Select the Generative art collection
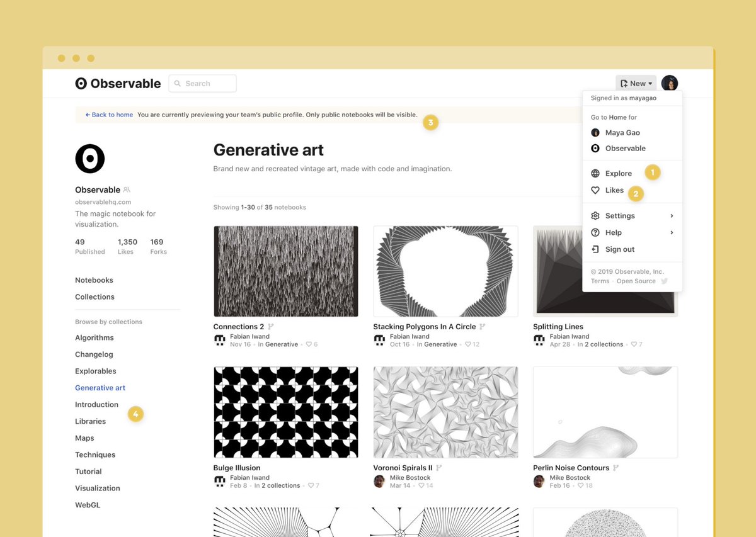The height and width of the screenshot is (537, 756). coord(100,388)
